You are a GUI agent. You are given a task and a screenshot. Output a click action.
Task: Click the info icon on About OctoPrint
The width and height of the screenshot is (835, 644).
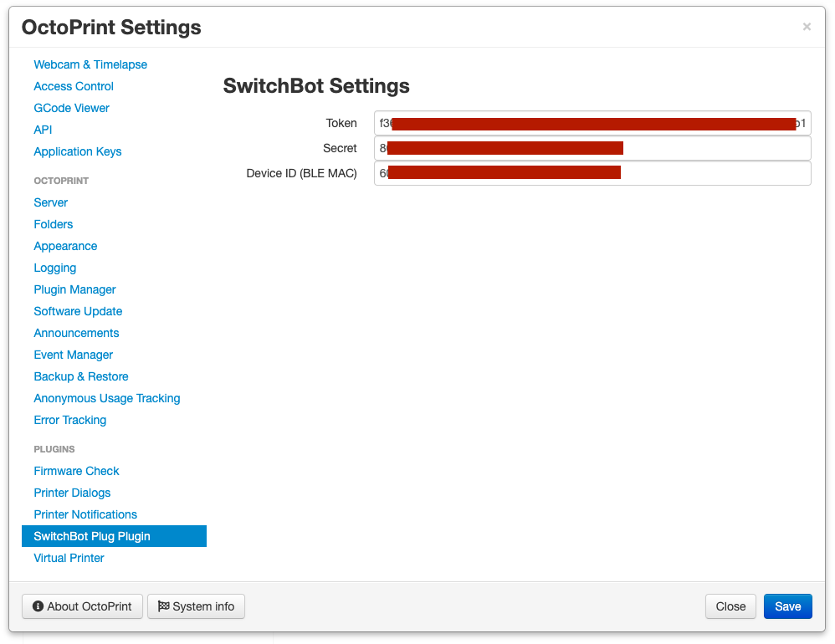click(38, 606)
